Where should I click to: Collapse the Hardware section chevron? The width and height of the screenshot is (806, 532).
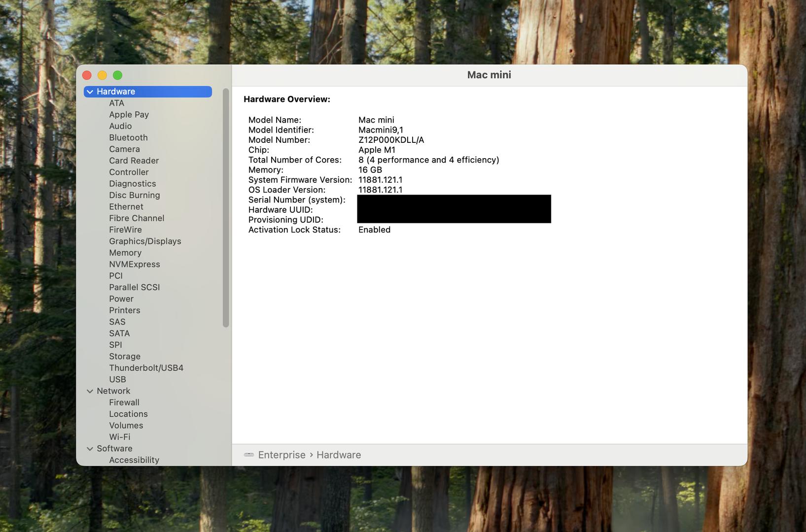(x=90, y=92)
